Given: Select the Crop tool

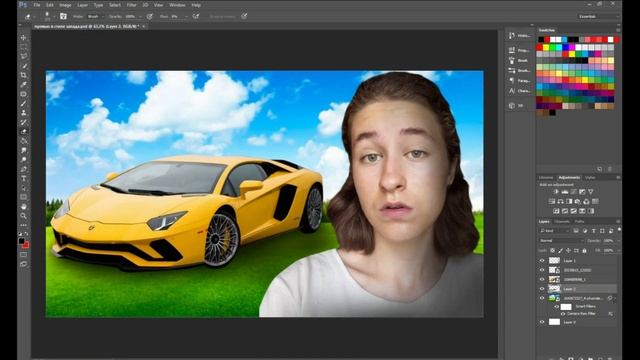Looking at the screenshot, I should [x=24, y=75].
